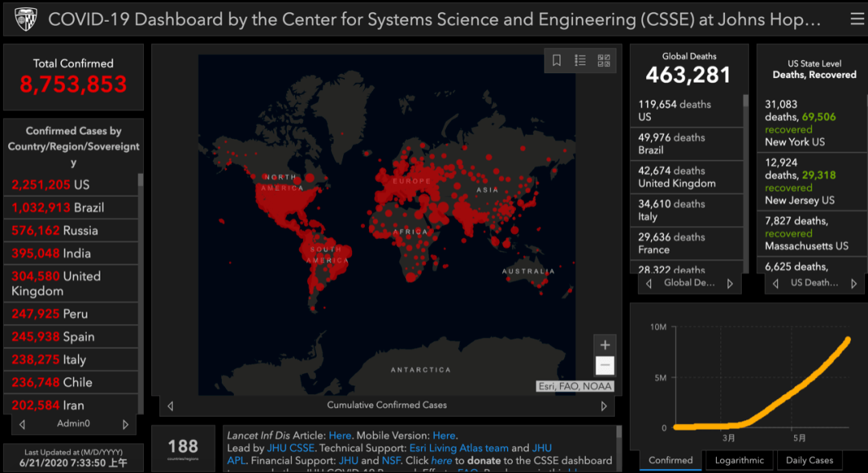Viewport: 868px width, 473px height.
Task: Click Massachusetts US state deaths entry
Action: pyautogui.click(x=812, y=233)
